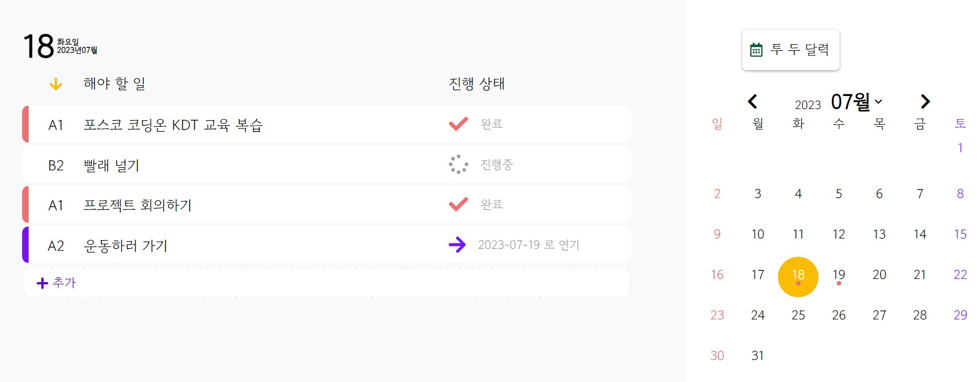Click the in-progress spinner icon for 빨래 널기
Image resolution: width=980 pixels, height=382 pixels.
[458, 165]
